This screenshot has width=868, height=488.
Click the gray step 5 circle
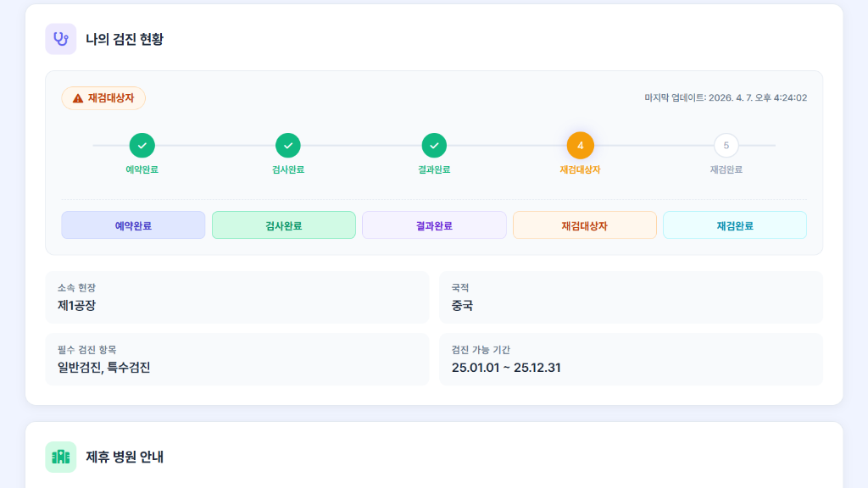pyautogui.click(x=726, y=146)
